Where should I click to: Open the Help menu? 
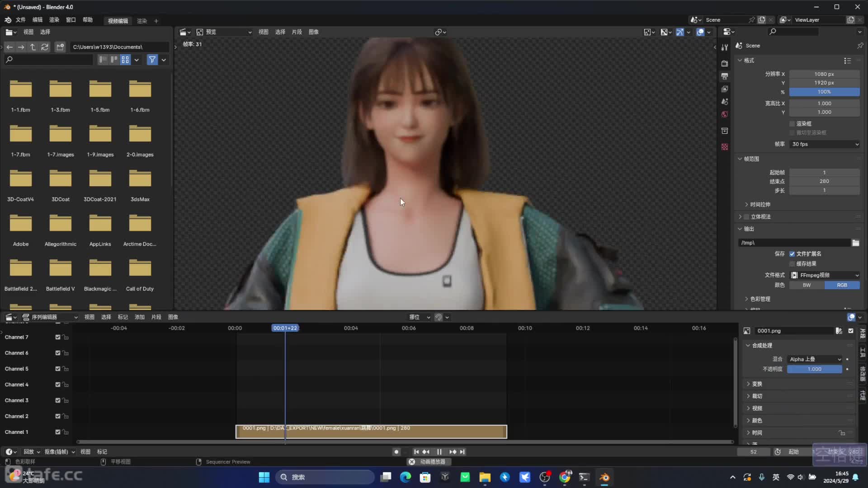(88, 20)
